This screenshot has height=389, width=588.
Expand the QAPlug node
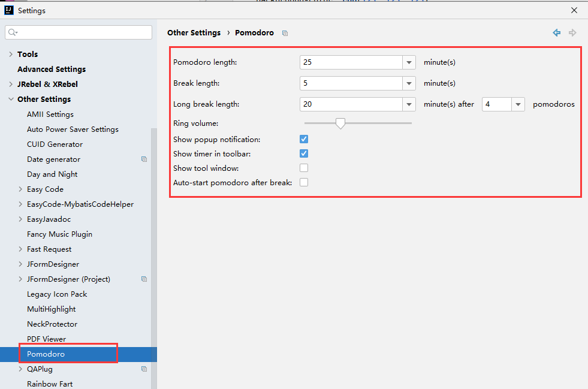(x=20, y=369)
